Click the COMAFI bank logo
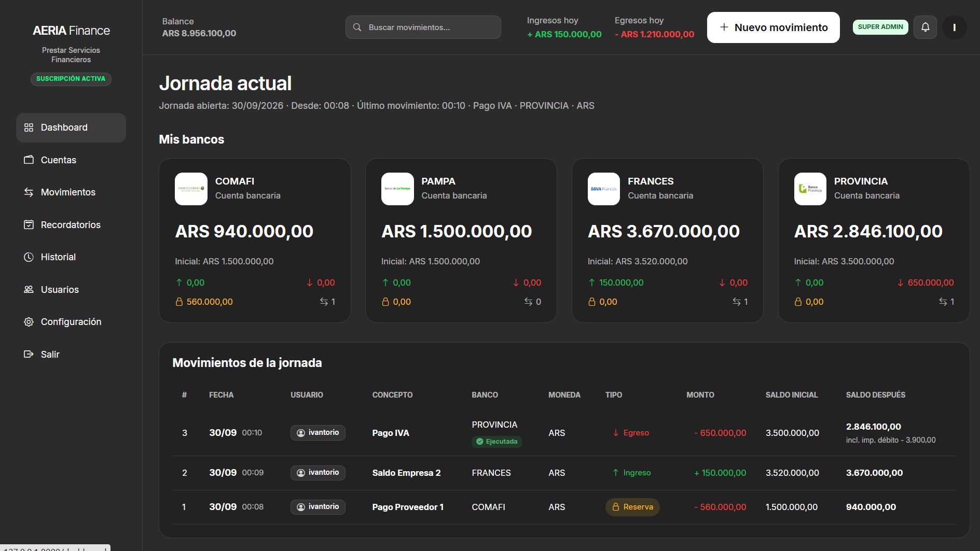The width and height of the screenshot is (980, 551). tap(191, 189)
